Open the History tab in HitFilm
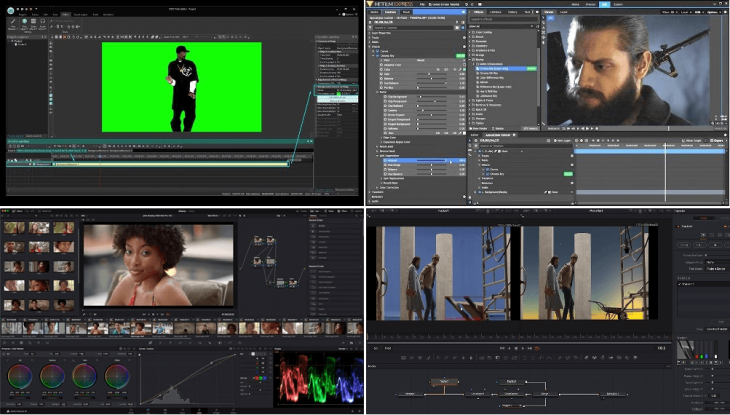Screen dimensions: 730x415 click(x=513, y=12)
